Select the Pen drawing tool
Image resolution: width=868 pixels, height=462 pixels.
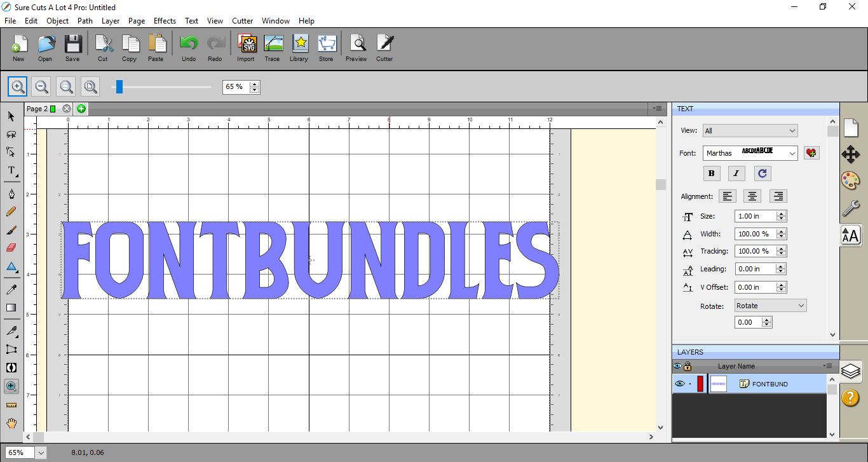click(x=11, y=194)
